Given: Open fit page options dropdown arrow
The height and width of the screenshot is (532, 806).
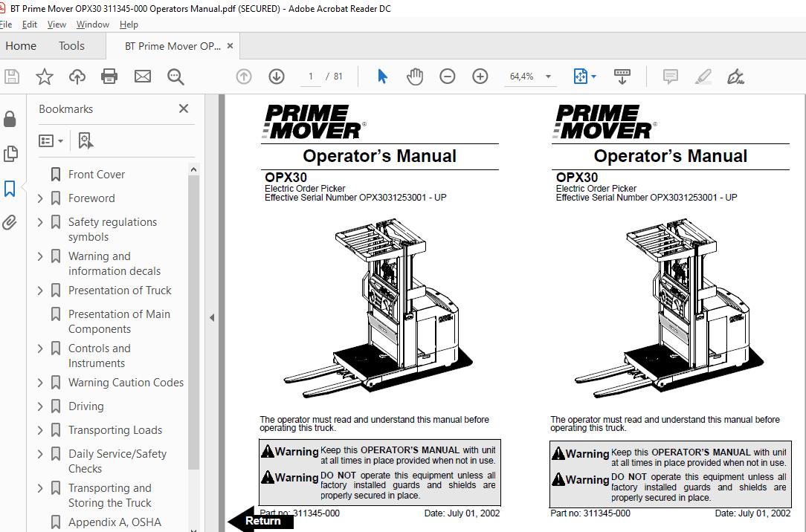Looking at the screenshot, I should [593, 77].
